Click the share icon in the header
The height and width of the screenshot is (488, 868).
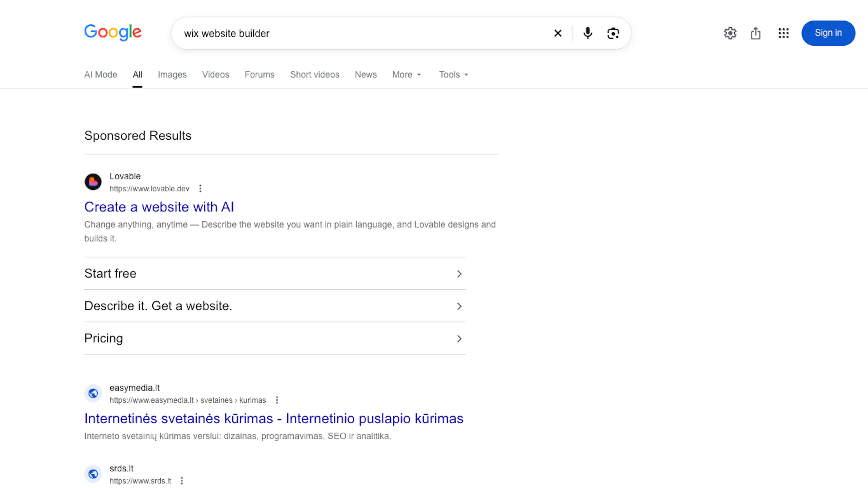click(x=756, y=33)
